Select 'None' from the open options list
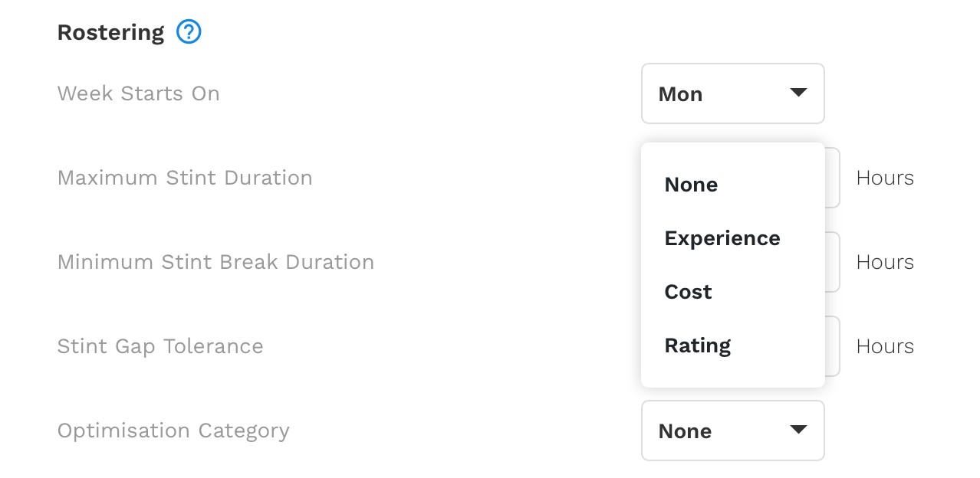 pos(733,185)
